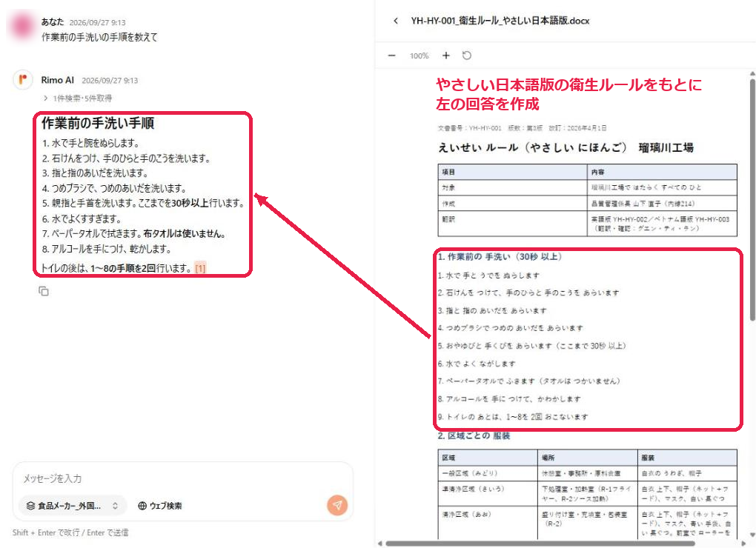The width and height of the screenshot is (756, 548).
Task: Click the user's blurred pink avatar
Action: tap(22, 25)
